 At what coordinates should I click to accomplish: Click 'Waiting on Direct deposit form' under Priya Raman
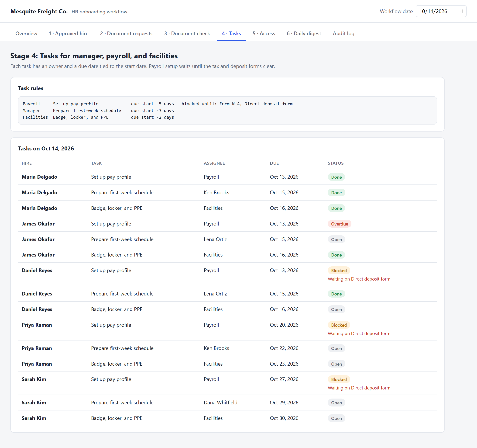(x=359, y=333)
